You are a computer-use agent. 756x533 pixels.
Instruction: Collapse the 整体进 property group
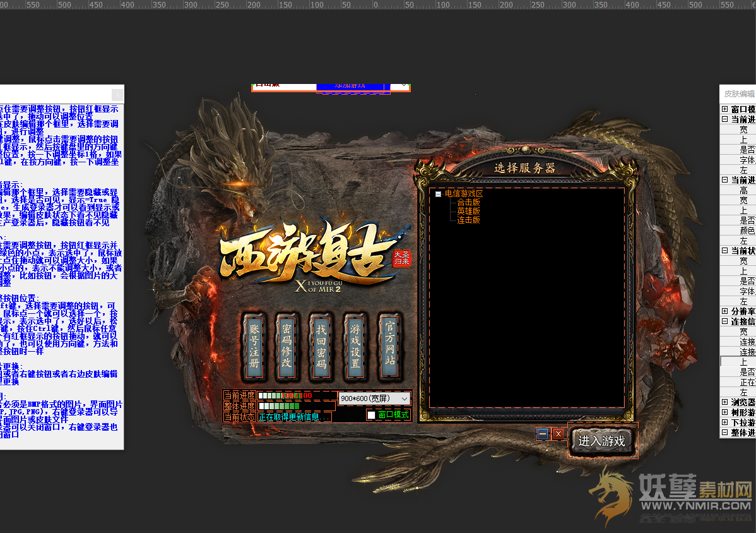point(724,432)
